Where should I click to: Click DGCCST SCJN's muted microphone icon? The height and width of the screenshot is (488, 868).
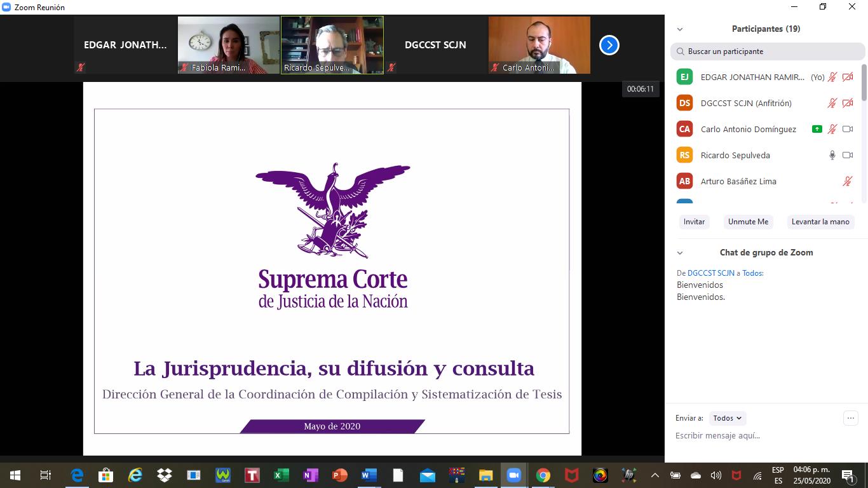(832, 103)
